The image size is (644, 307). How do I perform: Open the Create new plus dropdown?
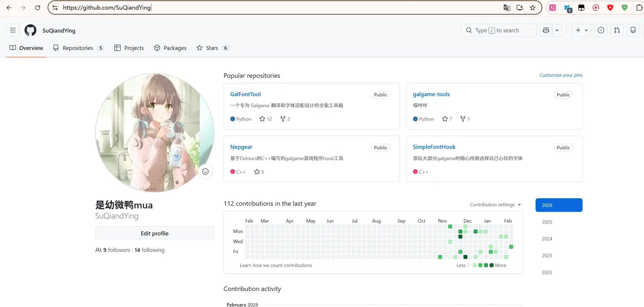[581, 30]
